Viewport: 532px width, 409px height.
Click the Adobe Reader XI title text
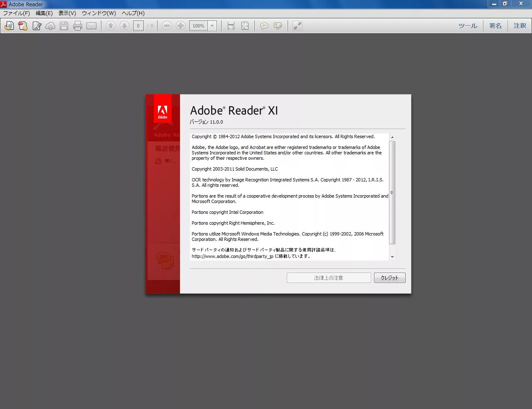pyautogui.click(x=234, y=110)
